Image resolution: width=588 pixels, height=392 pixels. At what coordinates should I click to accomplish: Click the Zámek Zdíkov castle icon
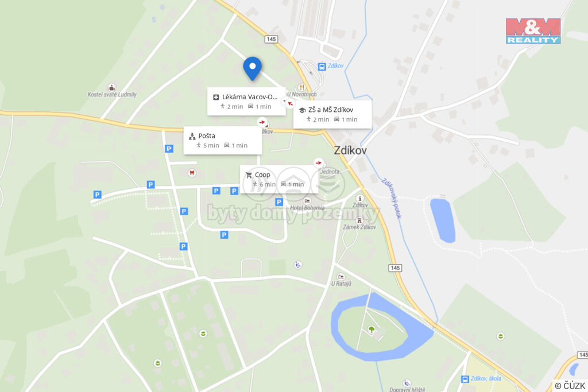coord(359,220)
